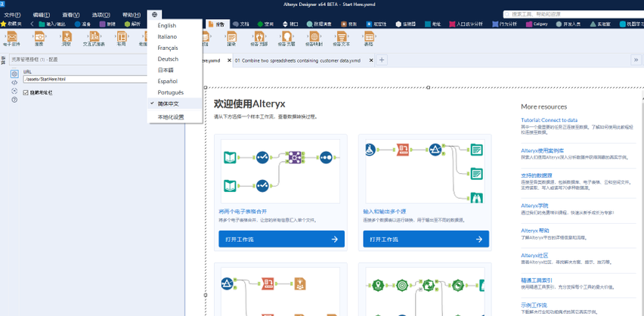
Task: Open the Alteryx使用案例库 link
Action: point(541,150)
